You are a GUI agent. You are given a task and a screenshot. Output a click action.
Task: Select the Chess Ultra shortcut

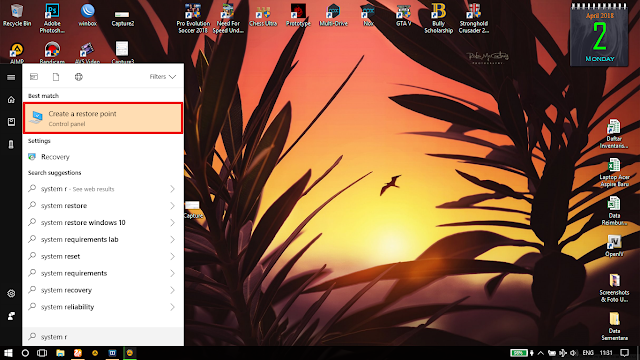[263, 15]
